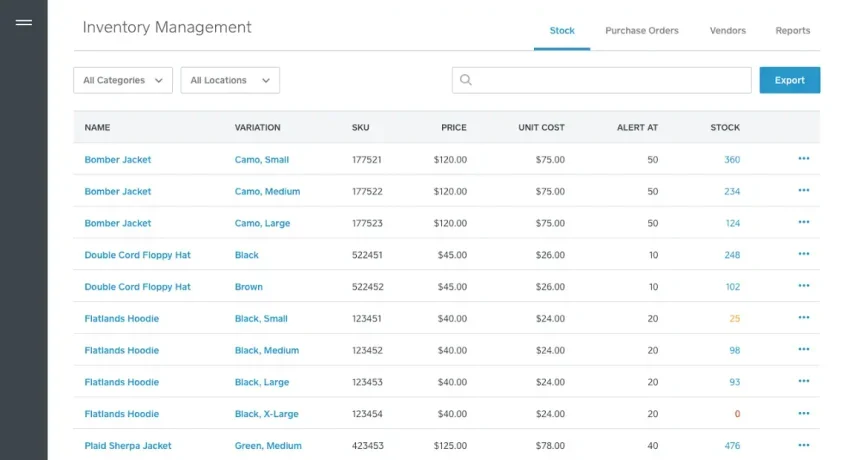The height and width of the screenshot is (460, 847).
Task: Open more options for SKU 522451
Action: [804, 254]
